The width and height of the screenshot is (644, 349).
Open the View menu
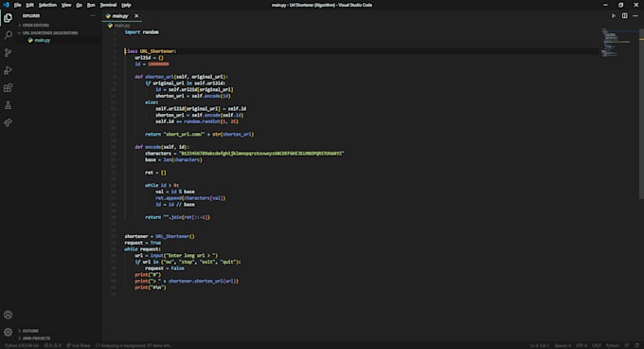click(x=66, y=5)
